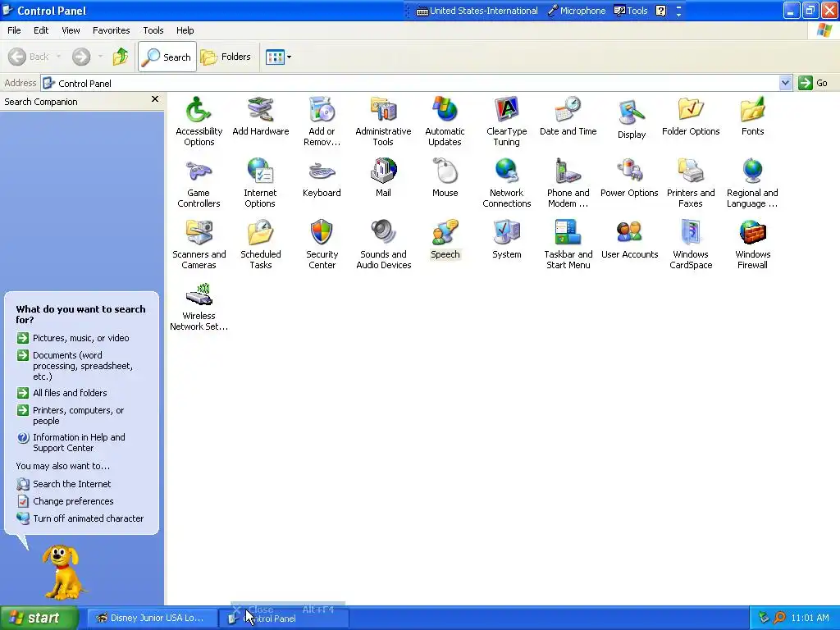Open the Mail applet icon
The height and width of the screenshot is (630, 840).
coord(383,177)
